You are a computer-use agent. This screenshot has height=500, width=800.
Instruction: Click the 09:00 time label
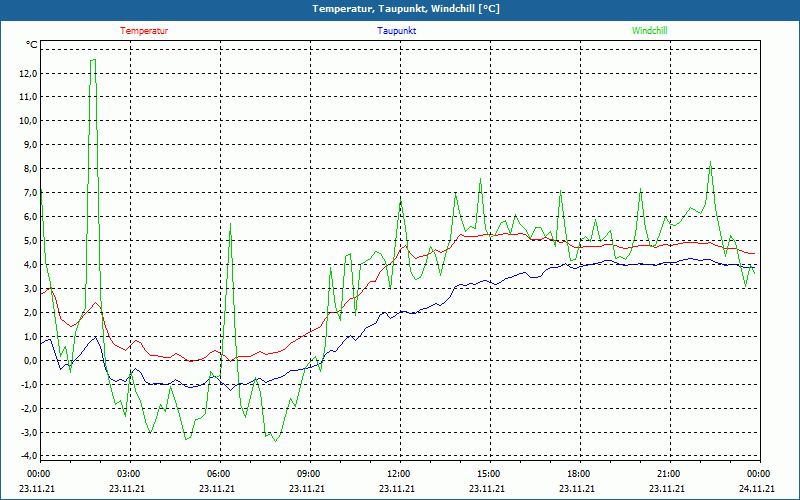(x=309, y=474)
